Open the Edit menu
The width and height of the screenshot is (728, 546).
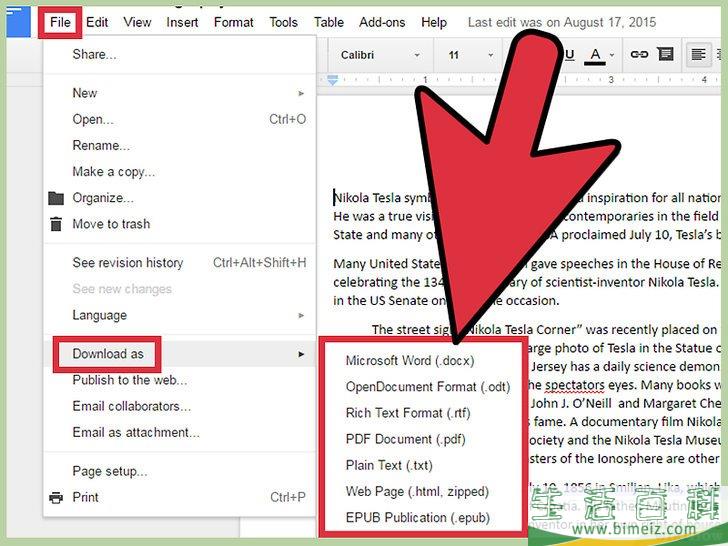97,22
